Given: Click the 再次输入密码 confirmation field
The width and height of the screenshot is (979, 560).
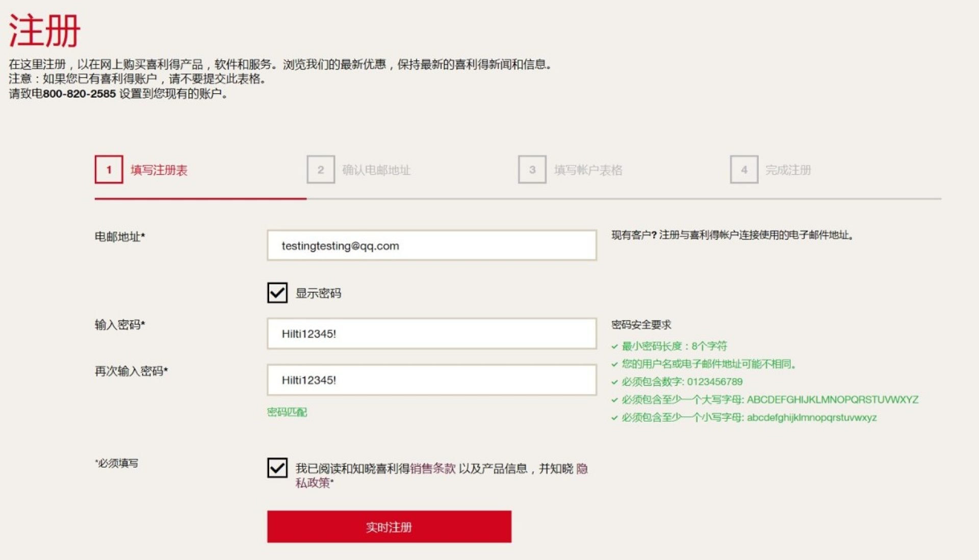Looking at the screenshot, I should coord(431,380).
